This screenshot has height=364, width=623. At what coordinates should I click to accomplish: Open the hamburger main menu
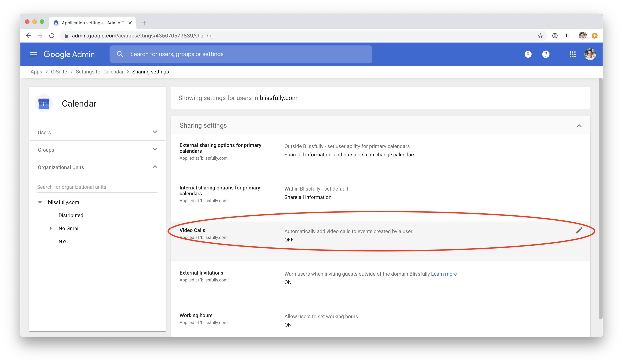(x=33, y=54)
